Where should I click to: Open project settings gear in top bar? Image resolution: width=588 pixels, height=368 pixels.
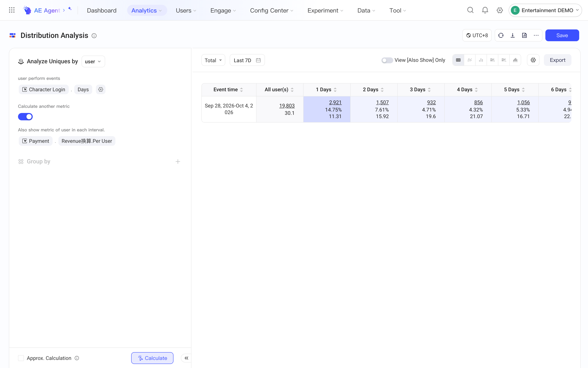pyautogui.click(x=500, y=10)
